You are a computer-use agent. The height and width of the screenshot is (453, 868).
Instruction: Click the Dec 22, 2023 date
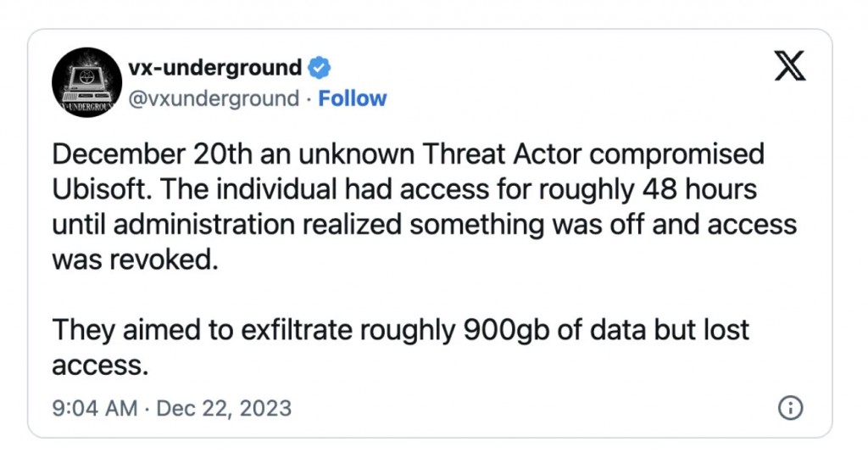[224, 408]
